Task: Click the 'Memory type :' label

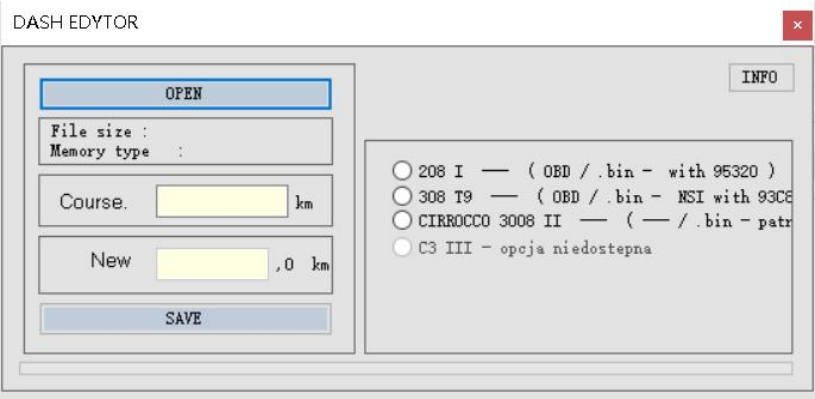Action: [x=117, y=152]
